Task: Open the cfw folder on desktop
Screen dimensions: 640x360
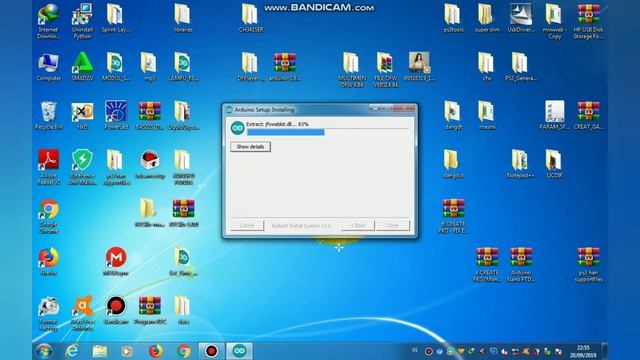Action: point(487,67)
